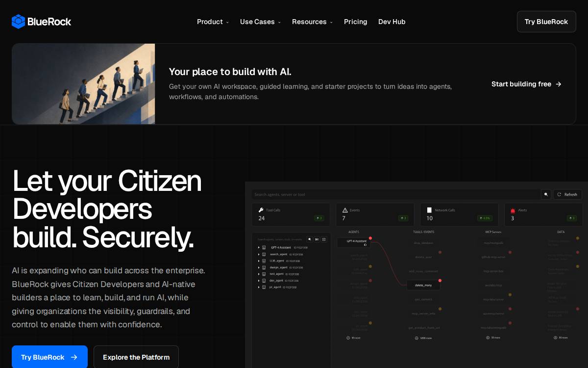Image resolution: width=588 pixels, height=368 pixels.
Task: Click the bot icon beside design_agent
Action: [264, 267]
